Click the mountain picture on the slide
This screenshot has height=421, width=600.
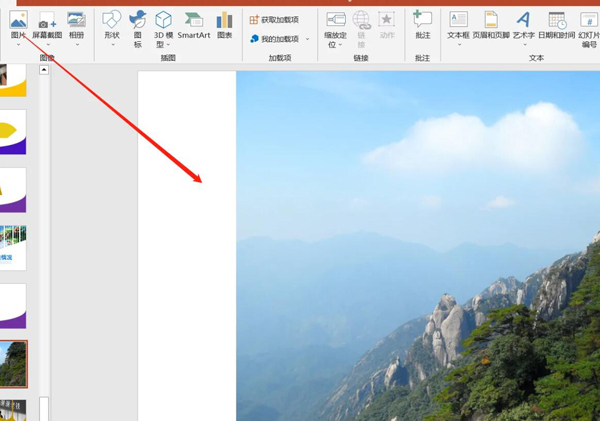[x=418, y=246]
